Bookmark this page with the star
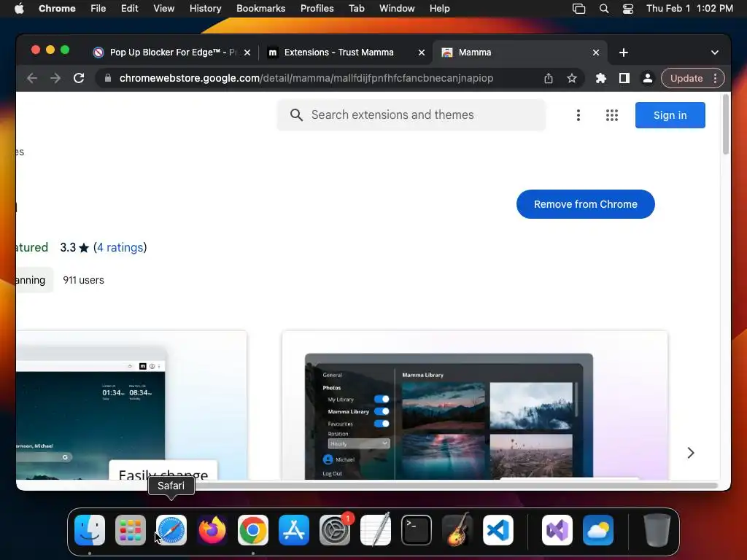This screenshot has width=747, height=560. pos(572,78)
